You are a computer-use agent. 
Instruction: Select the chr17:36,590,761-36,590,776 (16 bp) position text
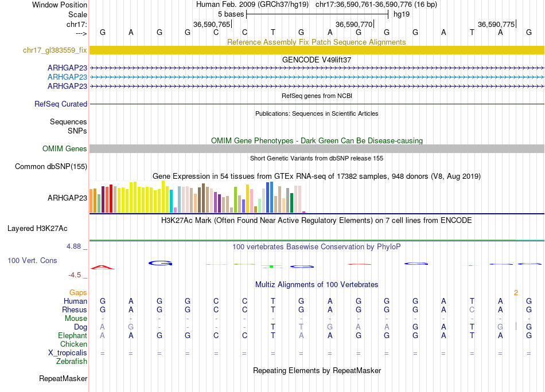click(x=376, y=5)
